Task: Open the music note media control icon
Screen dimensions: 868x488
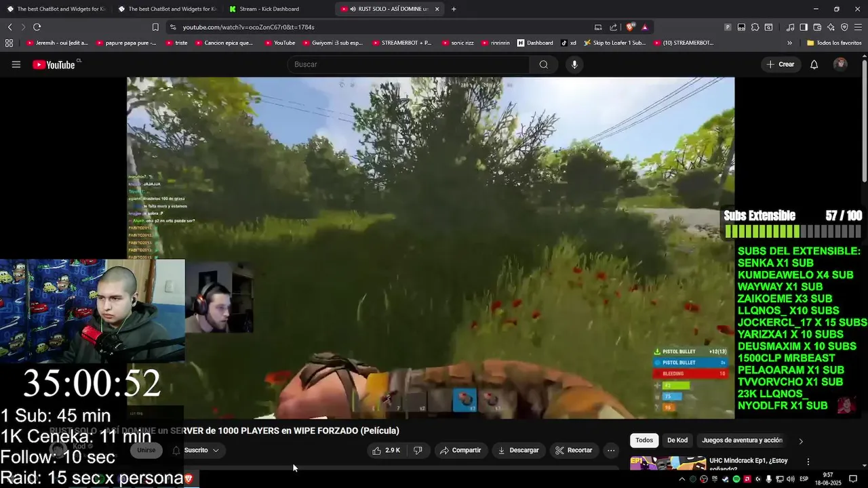Action: 790,27
